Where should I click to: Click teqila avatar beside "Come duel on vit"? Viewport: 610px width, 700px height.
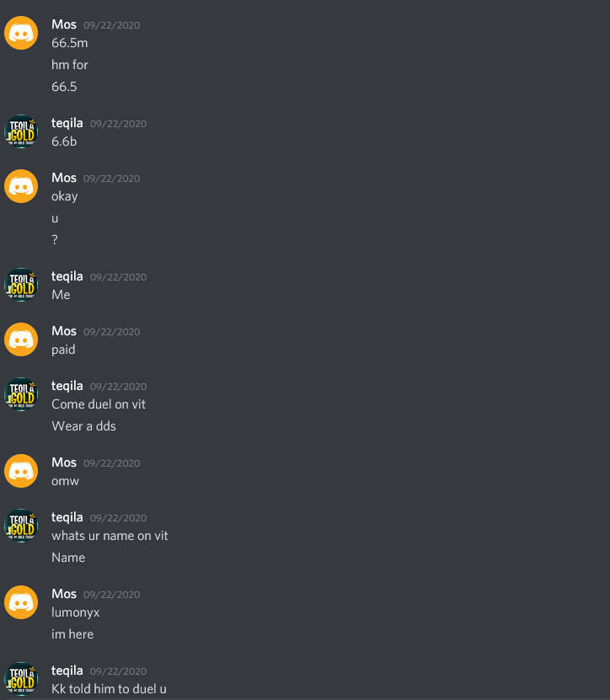click(x=21, y=394)
